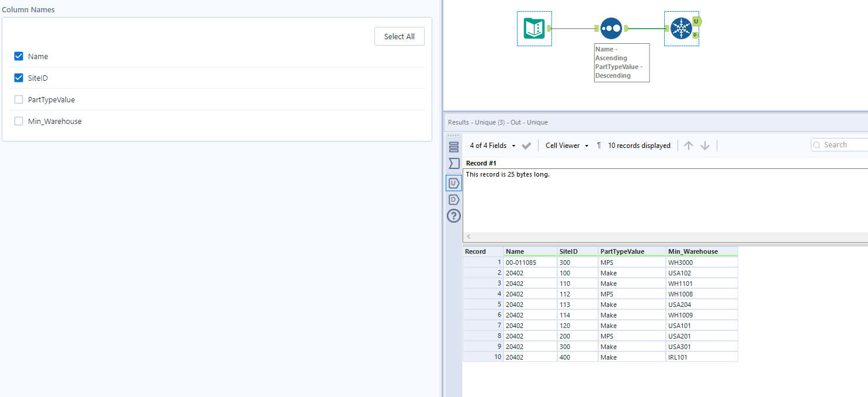The width and height of the screenshot is (868, 397).
Task: Click inside the Results search box
Action: pyautogui.click(x=841, y=144)
